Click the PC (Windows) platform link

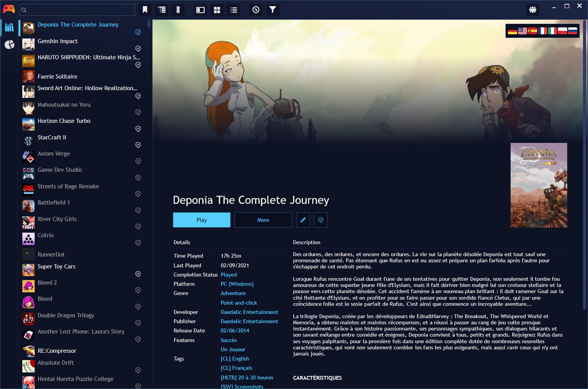237,284
